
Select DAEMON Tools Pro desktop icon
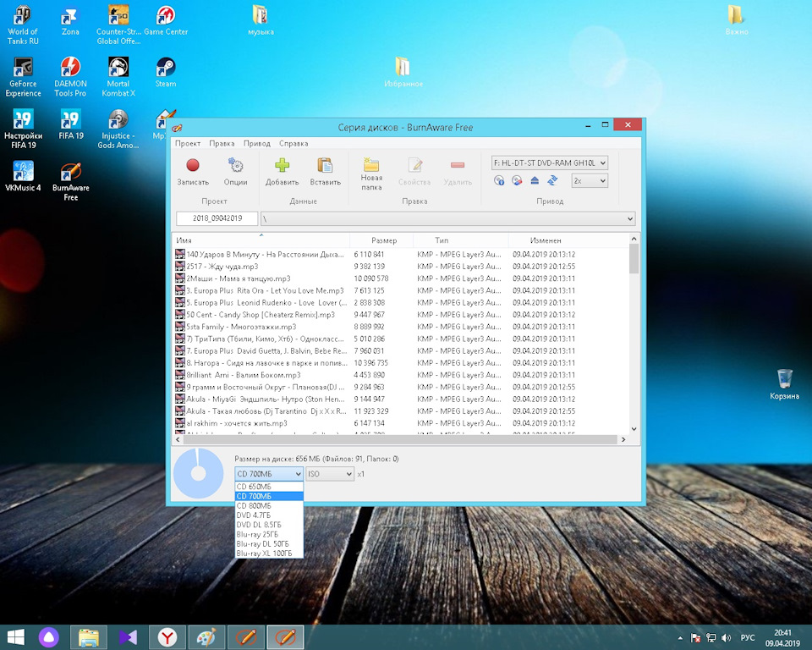(70, 77)
